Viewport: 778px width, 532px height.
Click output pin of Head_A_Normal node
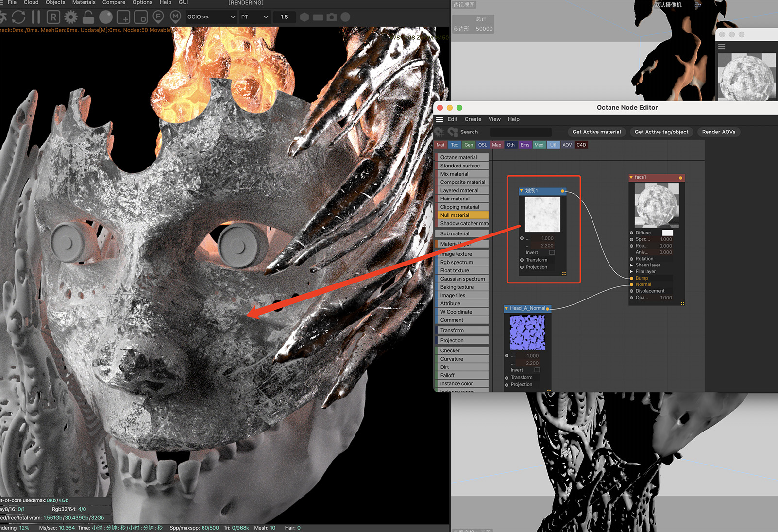[x=548, y=309]
